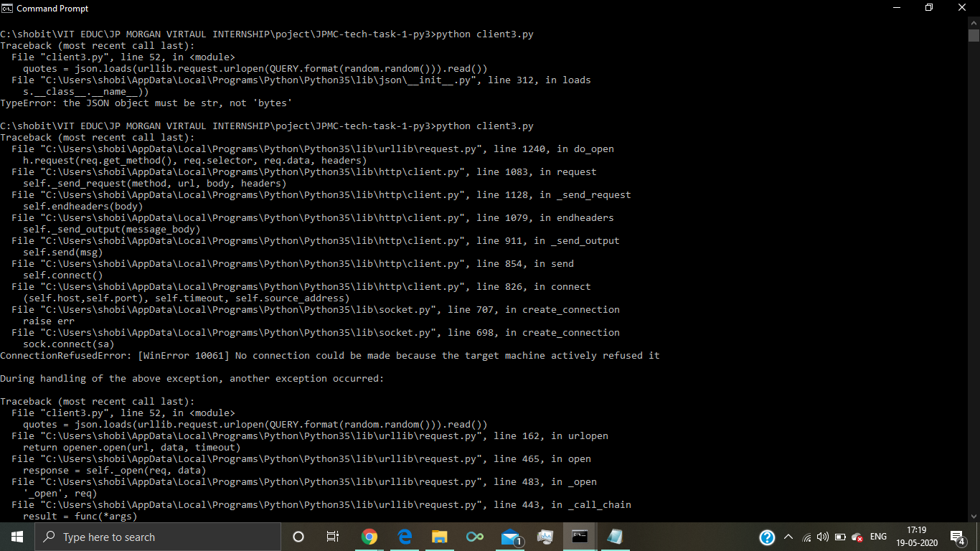Open File Explorer from the taskbar
Viewport: 980px width, 551px height.
pos(439,537)
